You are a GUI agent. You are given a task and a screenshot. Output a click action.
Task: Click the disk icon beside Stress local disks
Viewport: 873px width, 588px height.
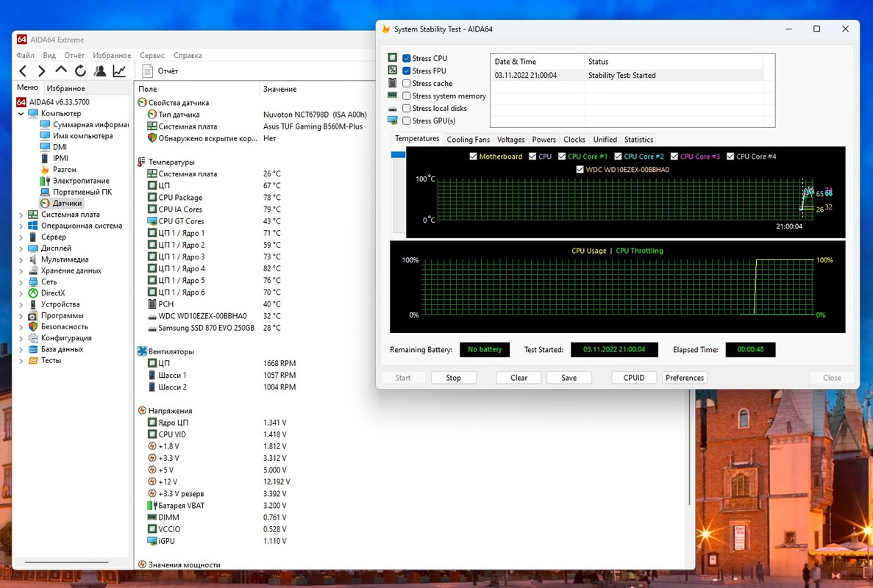tap(393, 109)
